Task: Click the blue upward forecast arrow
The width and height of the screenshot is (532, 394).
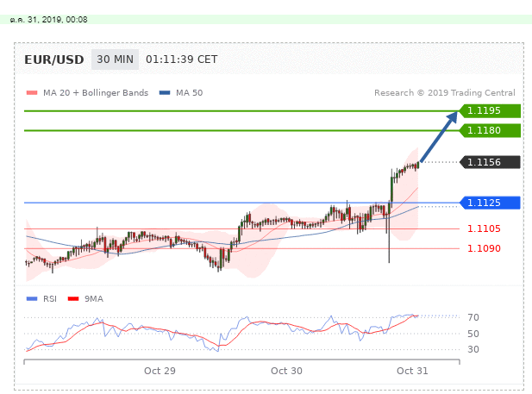Action: tap(440, 136)
